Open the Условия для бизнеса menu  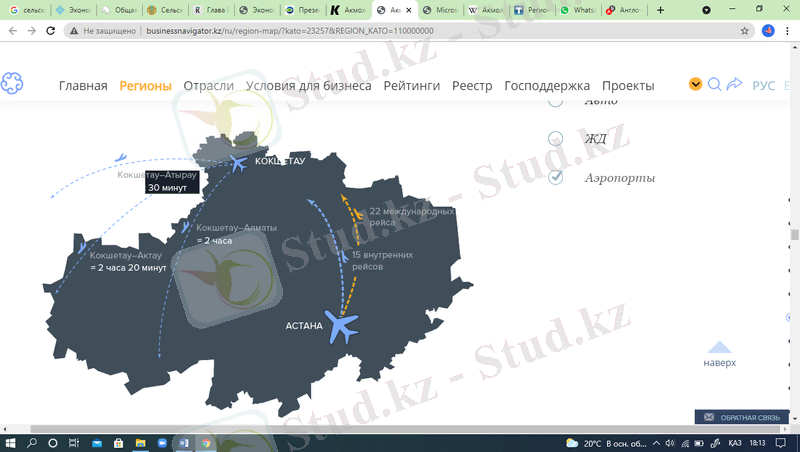pyautogui.click(x=308, y=86)
